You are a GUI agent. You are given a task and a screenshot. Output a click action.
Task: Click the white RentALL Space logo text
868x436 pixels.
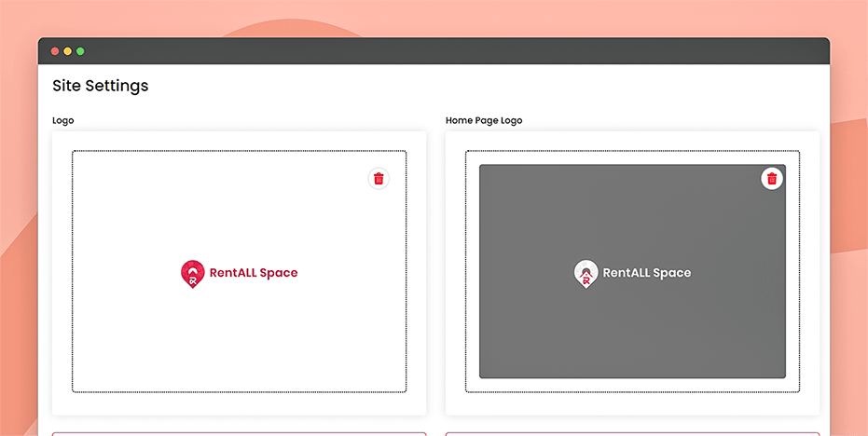[x=647, y=273]
